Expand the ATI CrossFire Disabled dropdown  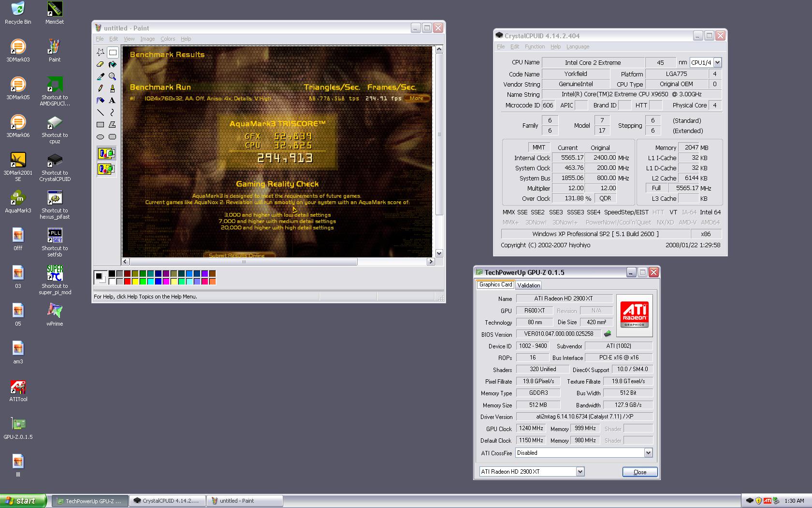(x=648, y=453)
